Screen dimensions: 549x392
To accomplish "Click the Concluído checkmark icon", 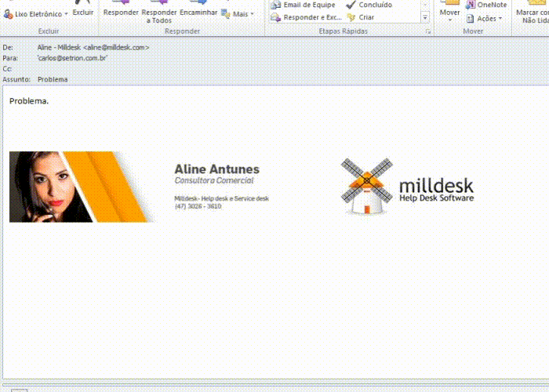I will 351,5.
